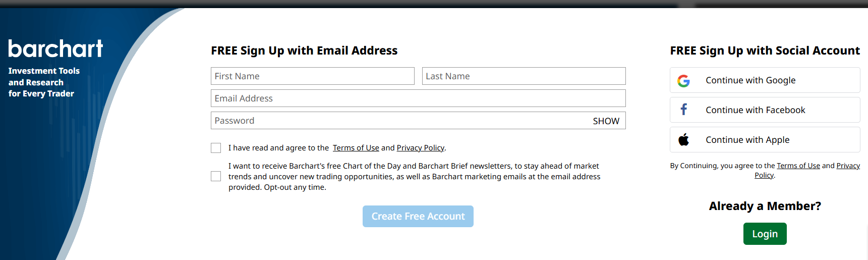Image resolution: width=868 pixels, height=260 pixels.
Task: Click into the Email Address field
Action: pyautogui.click(x=418, y=98)
